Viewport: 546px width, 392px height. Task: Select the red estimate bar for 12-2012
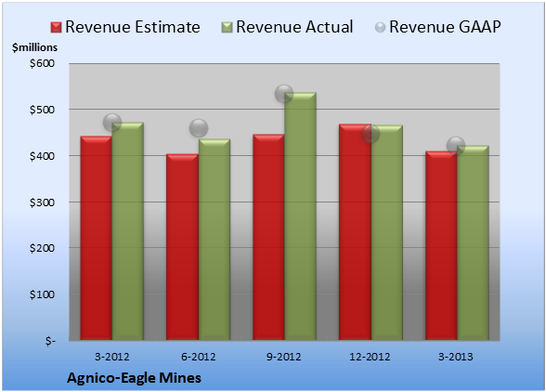click(355, 231)
